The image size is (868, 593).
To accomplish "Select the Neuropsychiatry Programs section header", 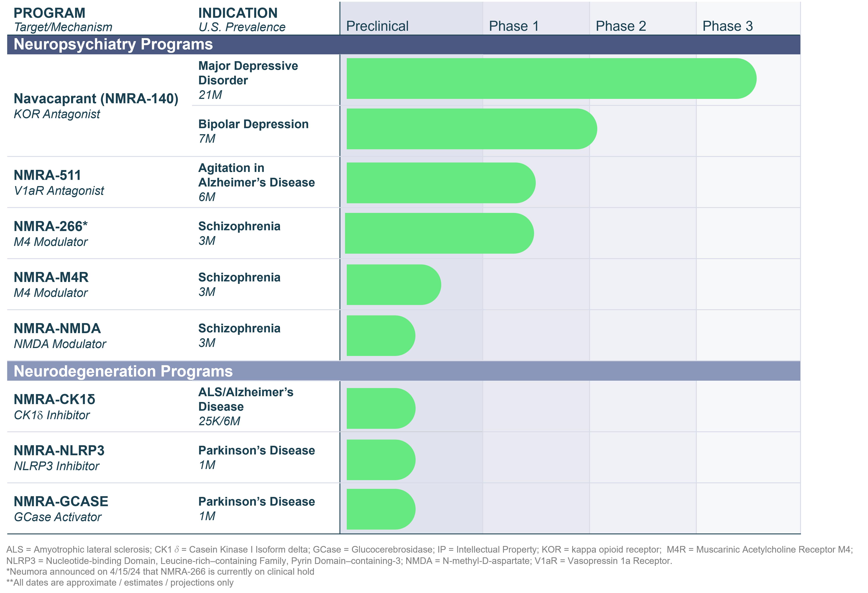I will point(113,45).
